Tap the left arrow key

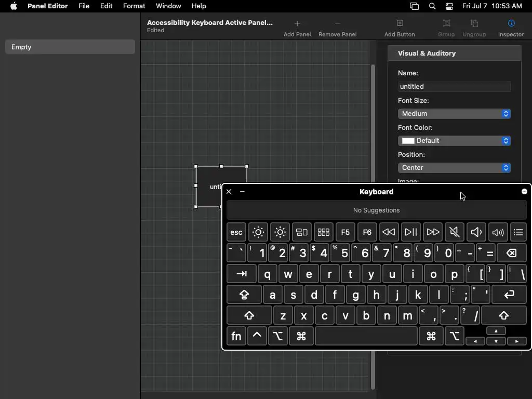tap(475, 341)
